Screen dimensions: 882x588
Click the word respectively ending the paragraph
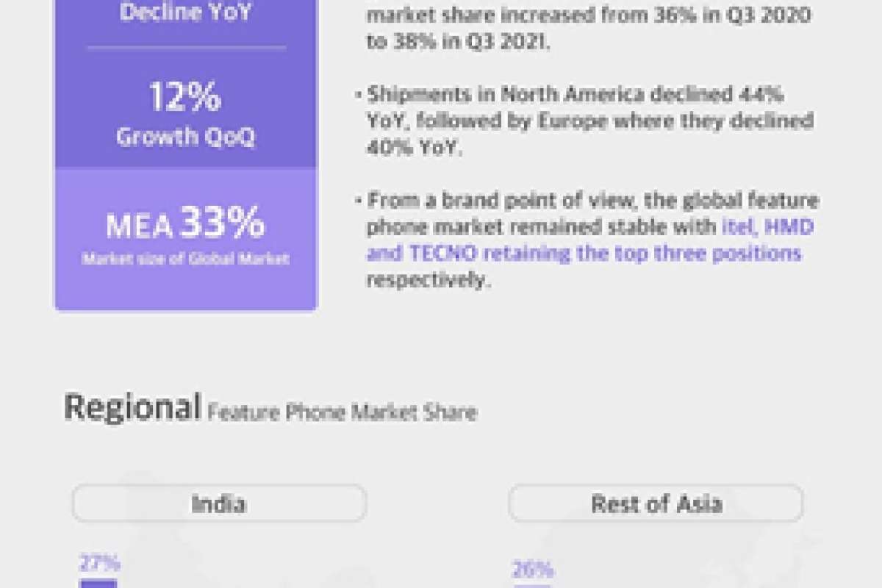tap(428, 281)
